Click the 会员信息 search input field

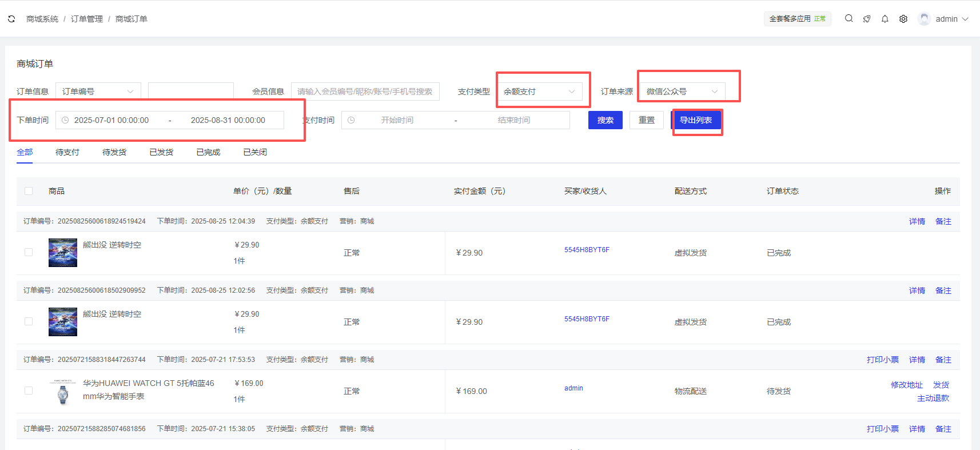(365, 91)
